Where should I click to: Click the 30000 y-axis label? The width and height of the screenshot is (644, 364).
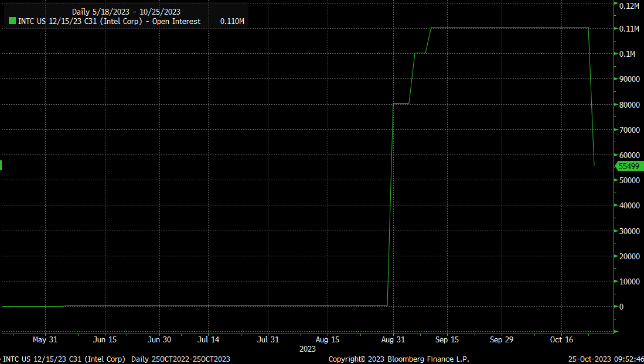pos(629,231)
